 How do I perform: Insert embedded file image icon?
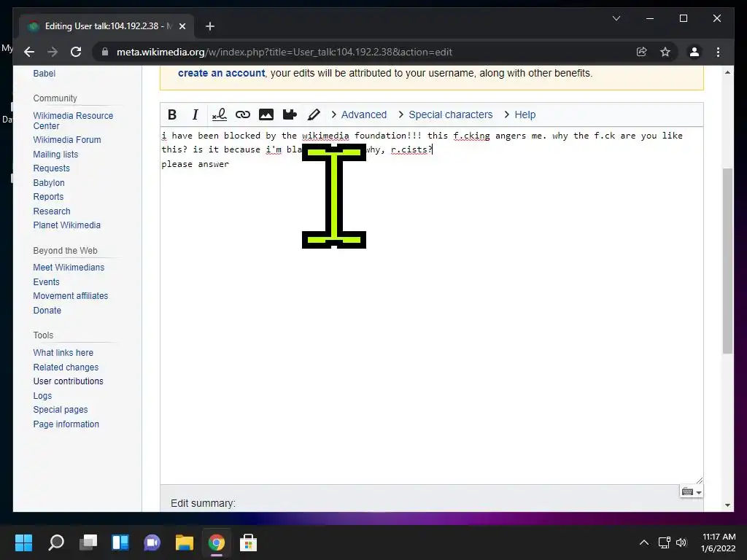coord(266,114)
